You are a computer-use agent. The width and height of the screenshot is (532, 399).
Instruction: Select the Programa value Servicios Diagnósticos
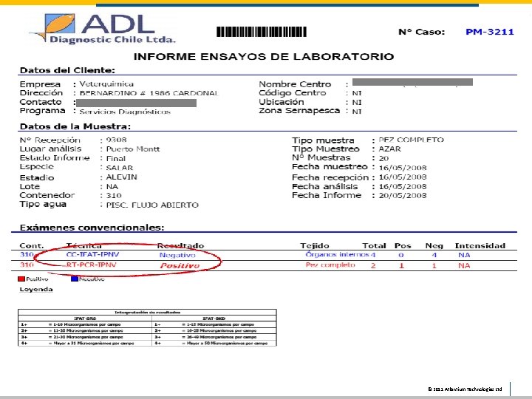click(x=125, y=112)
